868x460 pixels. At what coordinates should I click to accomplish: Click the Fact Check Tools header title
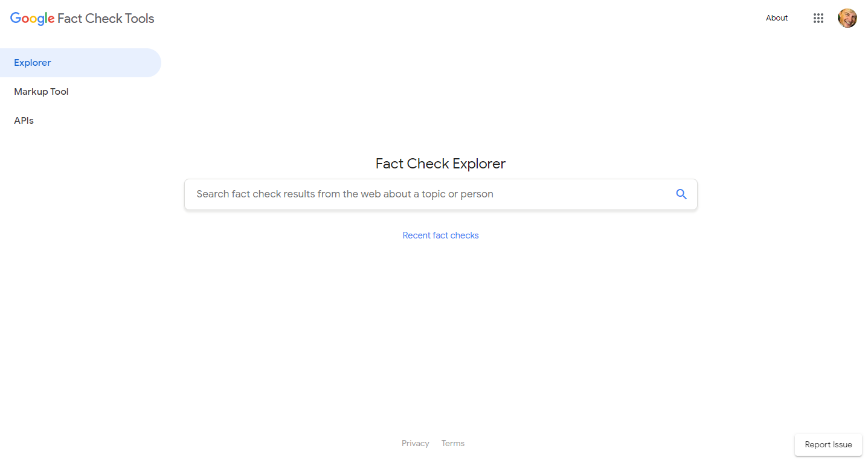point(106,19)
